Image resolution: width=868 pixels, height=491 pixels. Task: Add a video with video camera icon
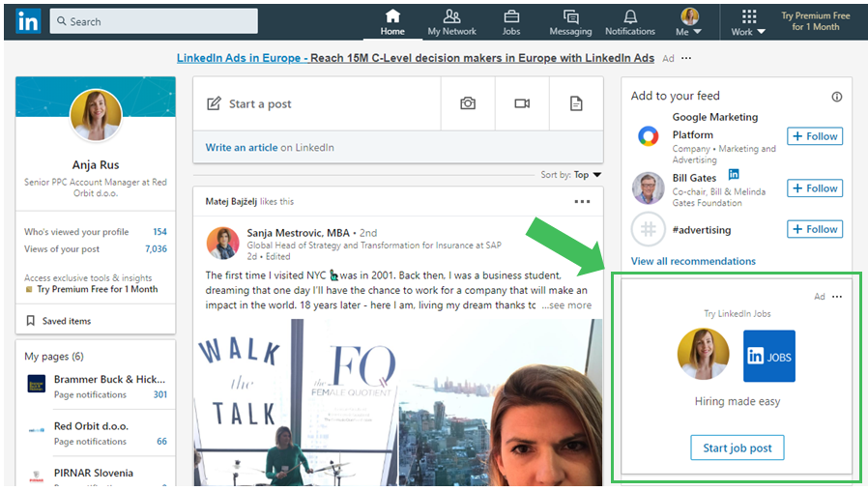522,103
